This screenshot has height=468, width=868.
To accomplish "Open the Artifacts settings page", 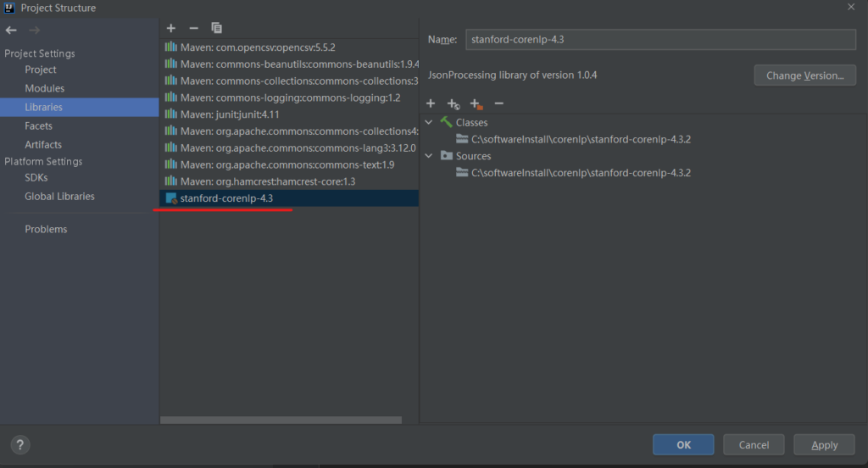I will [x=43, y=145].
